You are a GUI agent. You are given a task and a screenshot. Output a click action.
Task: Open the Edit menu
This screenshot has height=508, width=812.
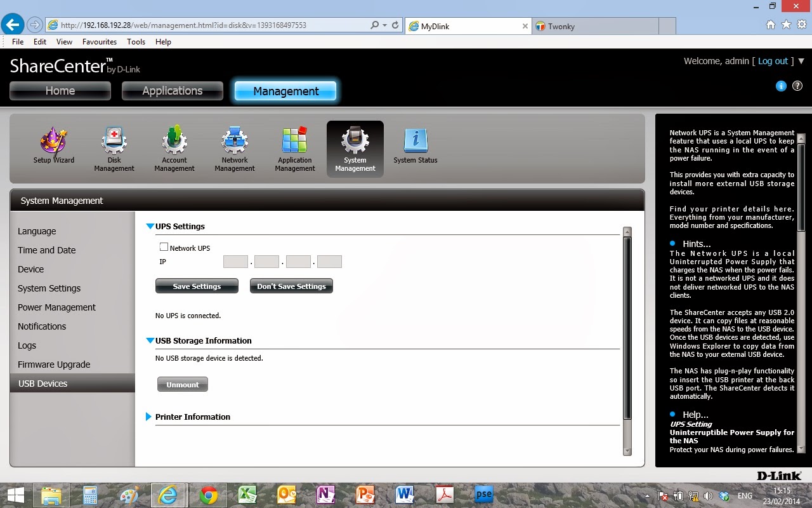coord(40,42)
